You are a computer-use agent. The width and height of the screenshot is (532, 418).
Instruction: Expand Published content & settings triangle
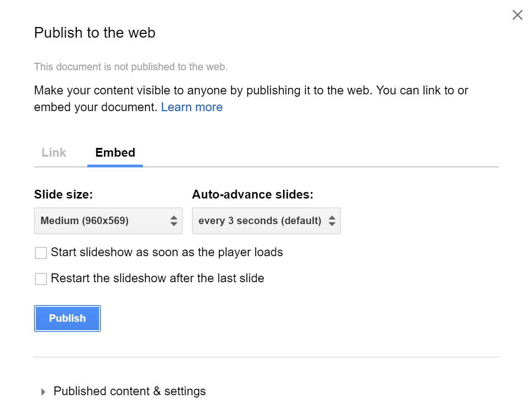tap(43, 392)
